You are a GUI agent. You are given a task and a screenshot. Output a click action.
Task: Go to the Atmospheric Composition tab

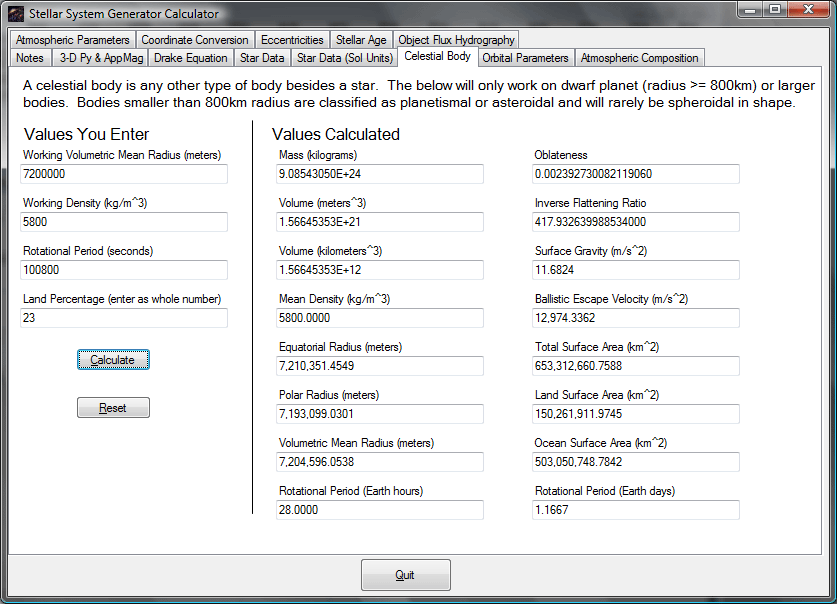[639, 58]
